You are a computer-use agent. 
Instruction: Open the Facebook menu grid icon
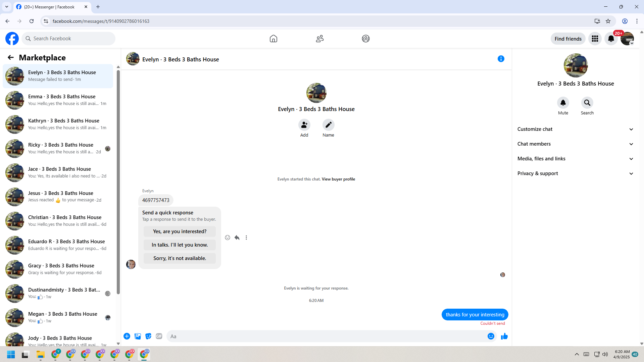point(595,39)
